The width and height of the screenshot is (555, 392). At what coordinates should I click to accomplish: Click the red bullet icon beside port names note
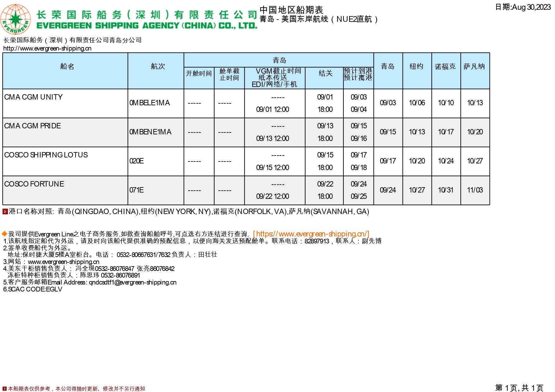(5, 211)
